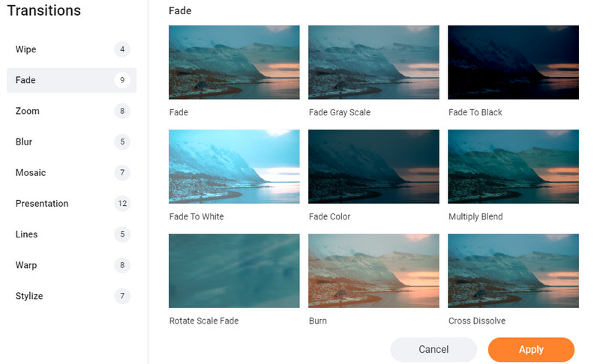
Task: Select the Fade To White thumbnail
Action: pyautogui.click(x=234, y=166)
